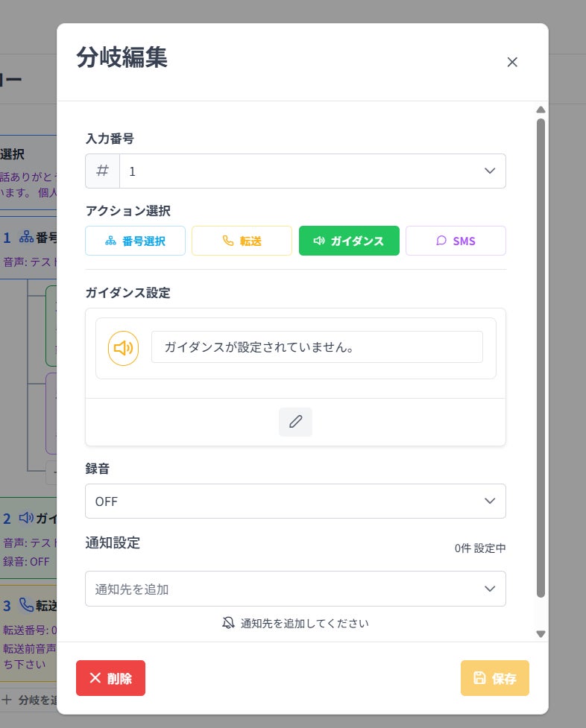Image resolution: width=586 pixels, height=728 pixels.
Task: Select the 番号選択 action button
Action: 135,241
